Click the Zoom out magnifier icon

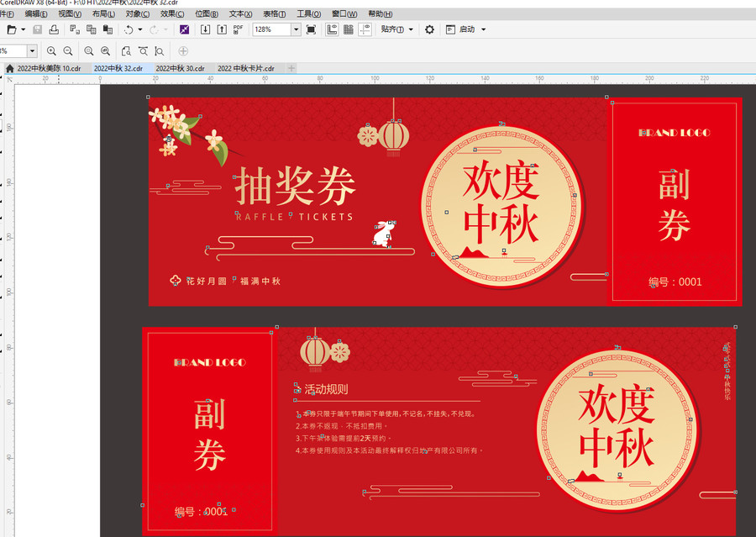68,50
